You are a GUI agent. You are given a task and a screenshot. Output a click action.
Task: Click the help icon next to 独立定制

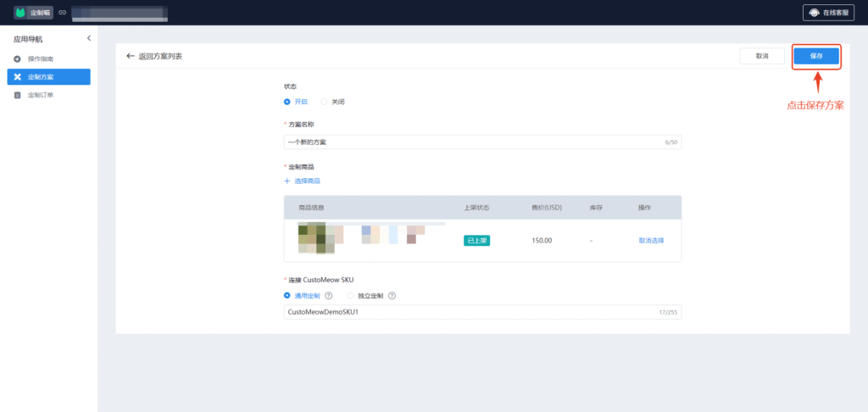point(392,296)
